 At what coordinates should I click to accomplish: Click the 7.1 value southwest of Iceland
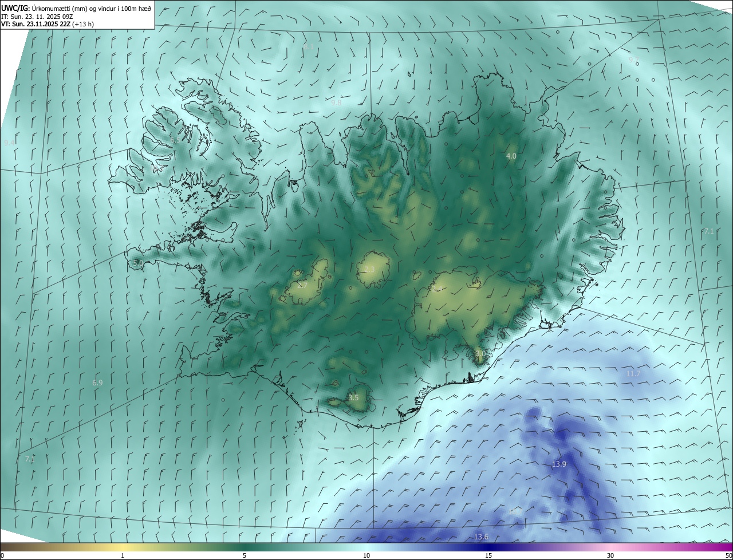click(30, 459)
